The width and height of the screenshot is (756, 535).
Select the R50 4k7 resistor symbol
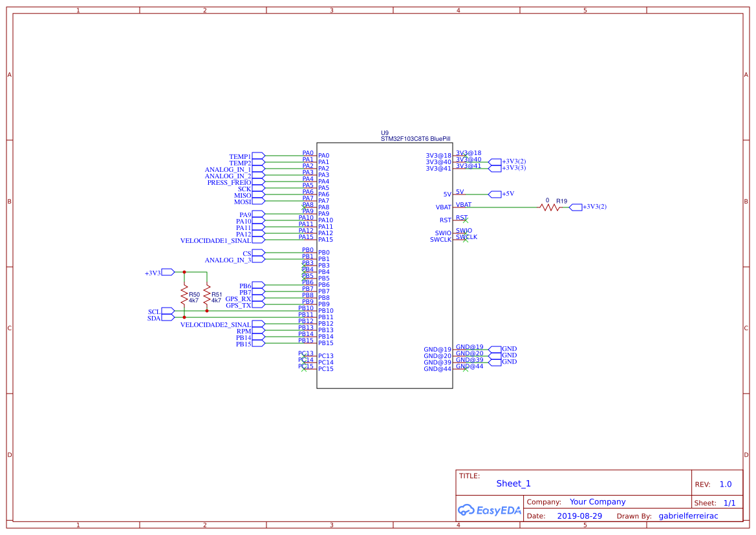click(x=184, y=295)
